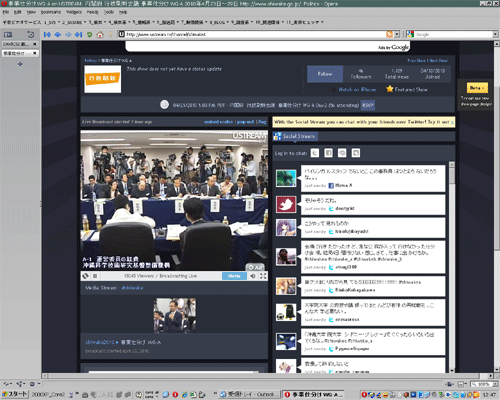The height and width of the screenshot is (400, 500).
Task: Expand the 5_ bookmark folder
Action: coord(143,22)
